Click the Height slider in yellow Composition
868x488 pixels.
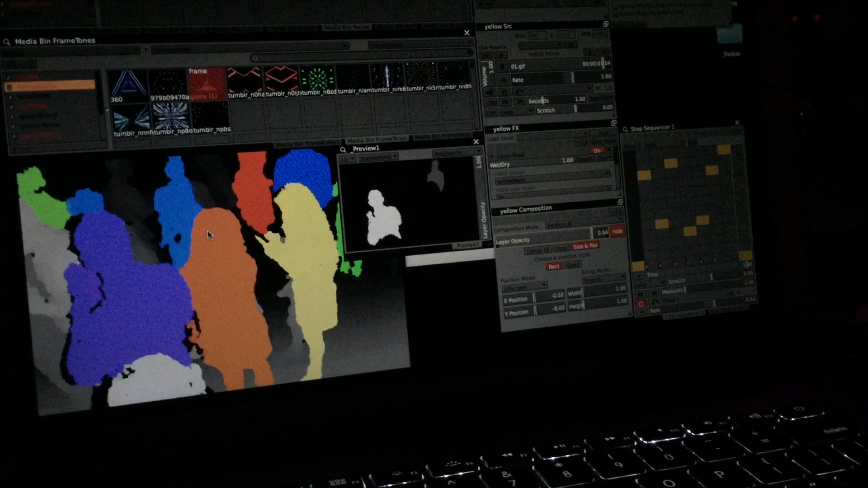tap(598, 303)
